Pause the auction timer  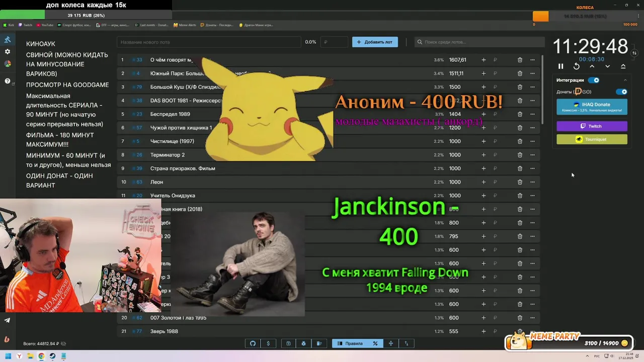tap(561, 66)
